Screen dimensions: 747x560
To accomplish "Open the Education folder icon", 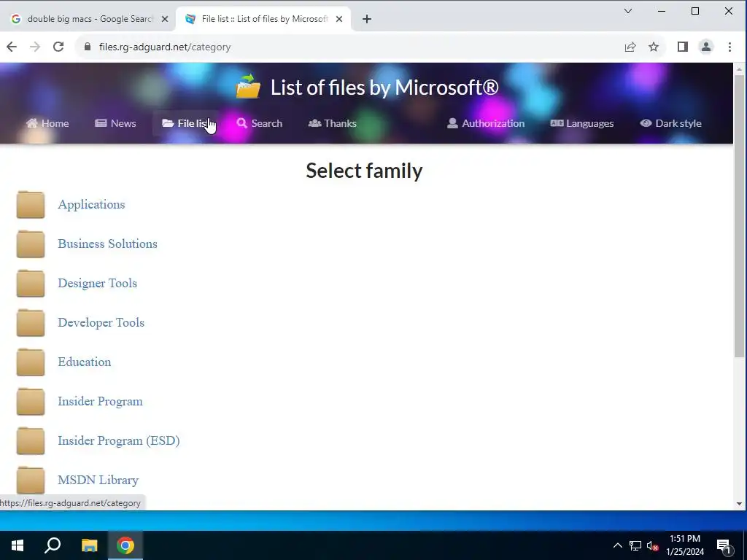I will click(31, 362).
